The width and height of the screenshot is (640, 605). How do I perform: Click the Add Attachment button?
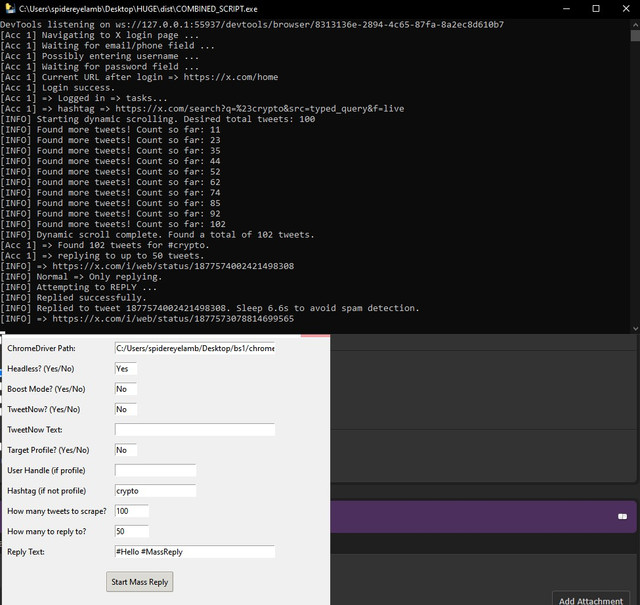click(591, 600)
